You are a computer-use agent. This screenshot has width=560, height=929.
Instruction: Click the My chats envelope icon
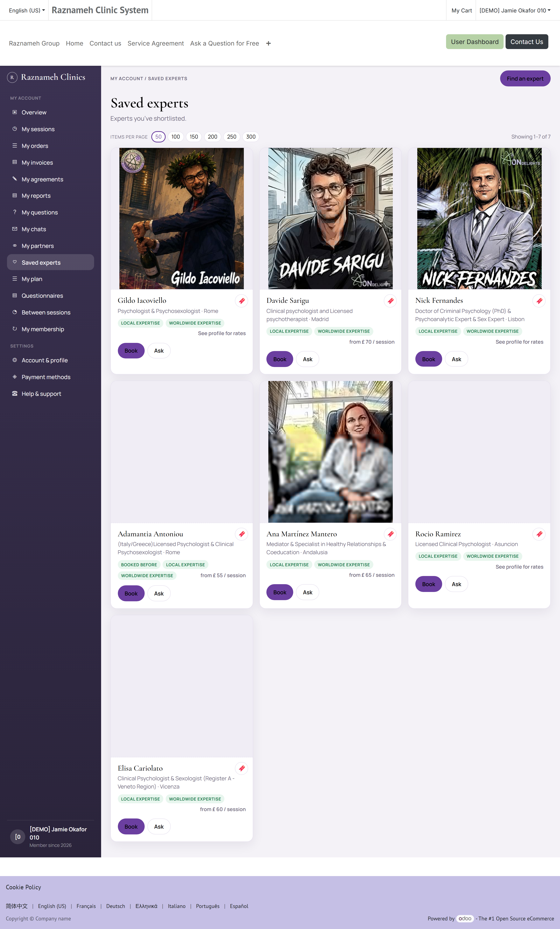[15, 229]
